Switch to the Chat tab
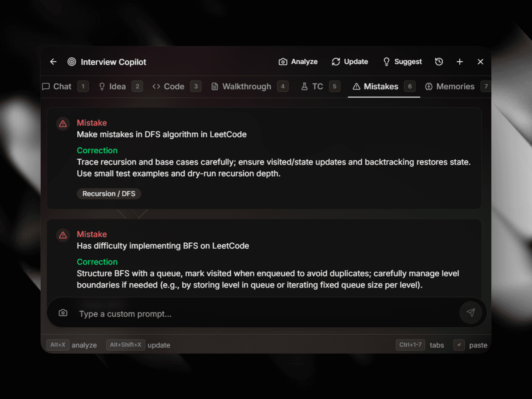 click(x=57, y=86)
